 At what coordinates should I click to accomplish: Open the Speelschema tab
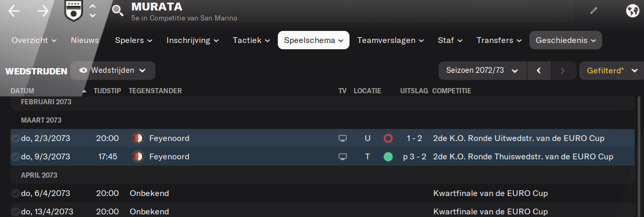tap(313, 40)
